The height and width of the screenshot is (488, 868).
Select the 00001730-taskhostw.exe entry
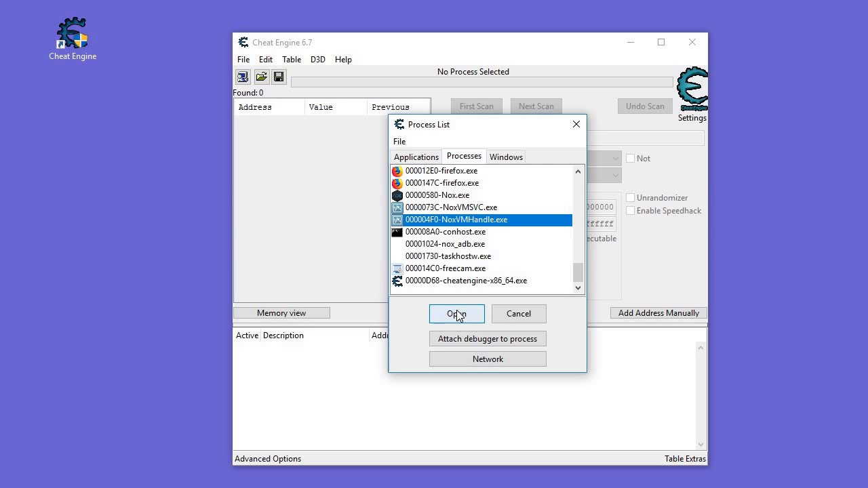481,256
